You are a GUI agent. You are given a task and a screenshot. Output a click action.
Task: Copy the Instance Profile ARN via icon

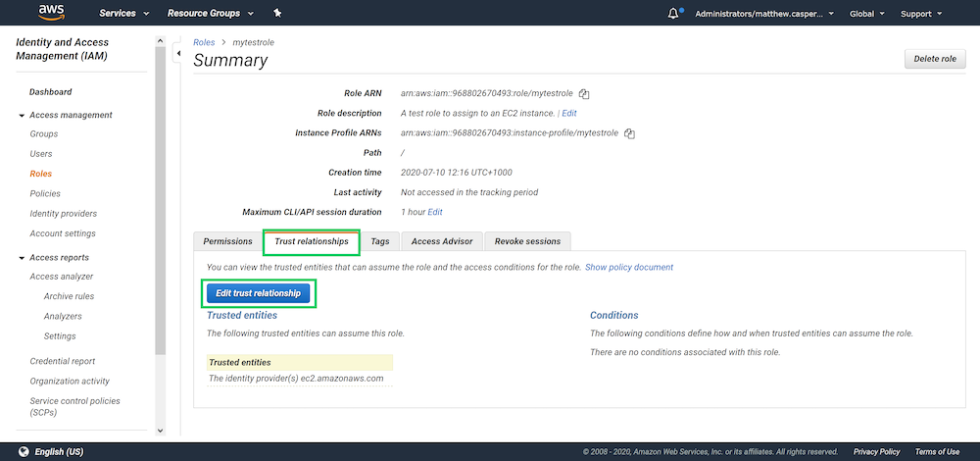coord(630,133)
